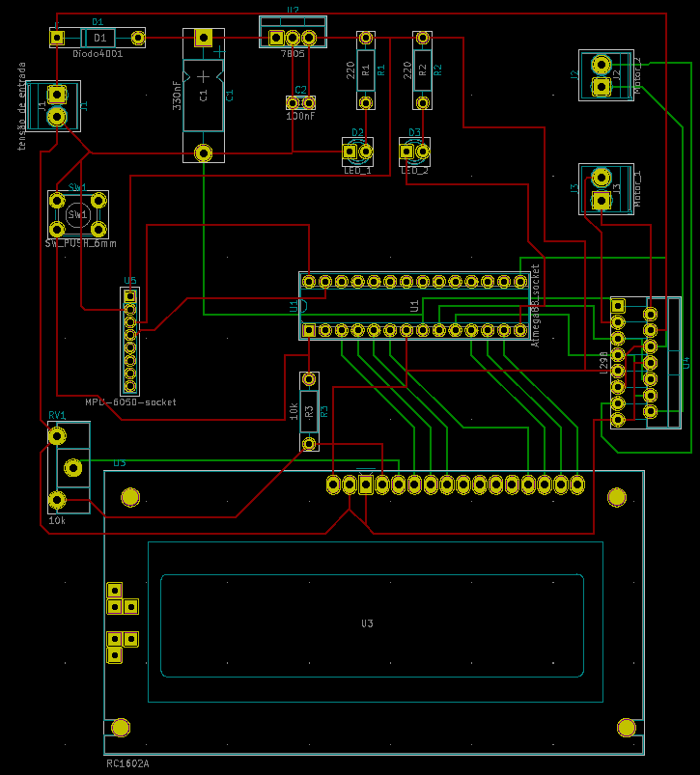Select the SW1 push button footprint

(78, 213)
